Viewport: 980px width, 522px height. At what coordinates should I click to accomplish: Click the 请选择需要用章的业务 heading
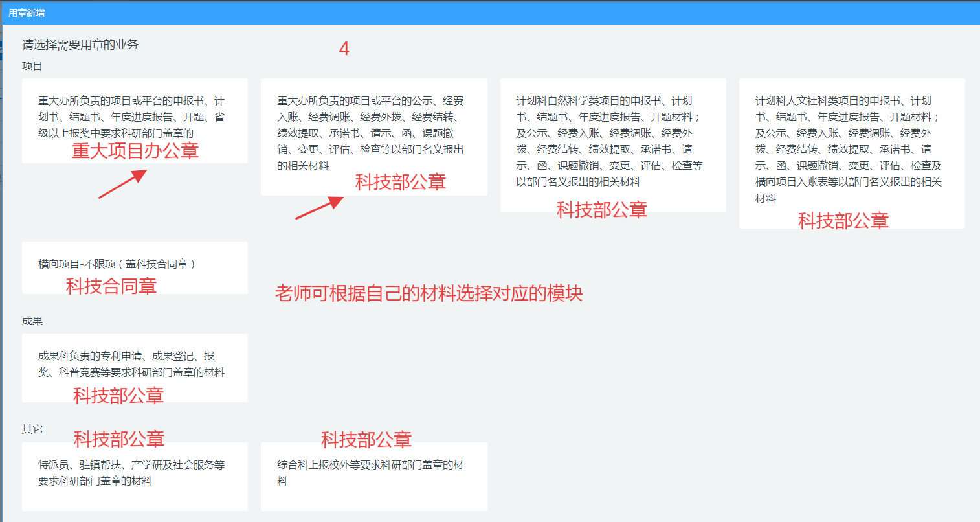click(x=80, y=45)
